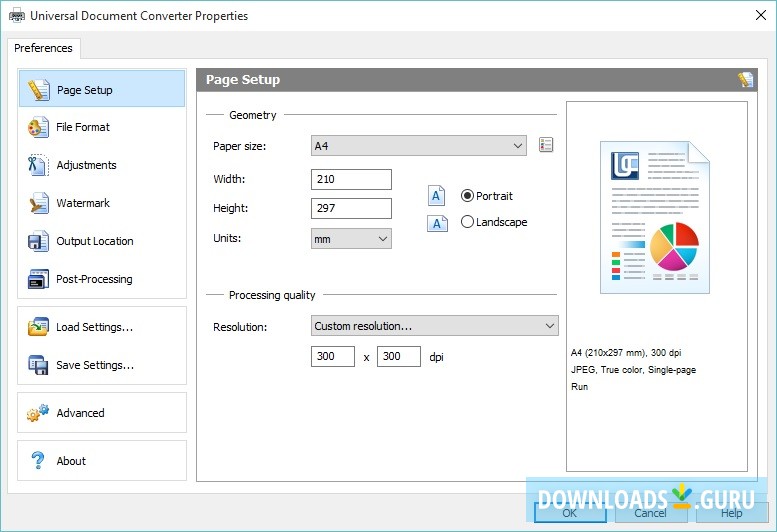Click Save Settings... label

point(95,366)
